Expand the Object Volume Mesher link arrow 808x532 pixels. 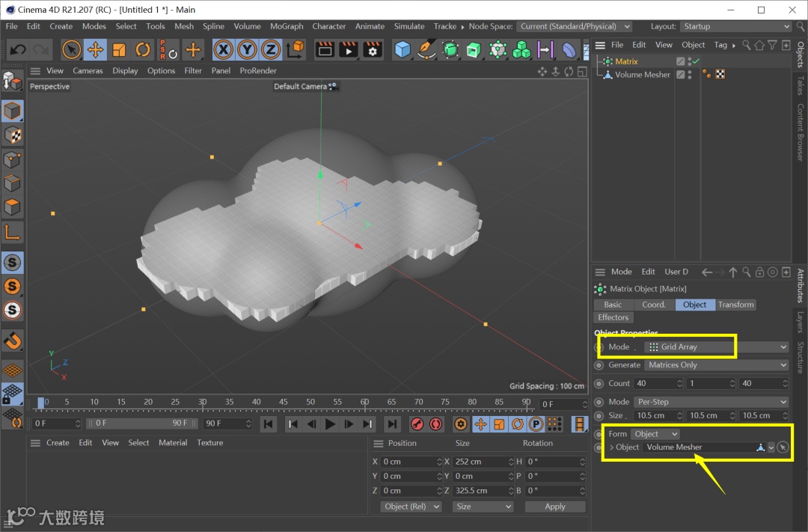click(611, 447)
